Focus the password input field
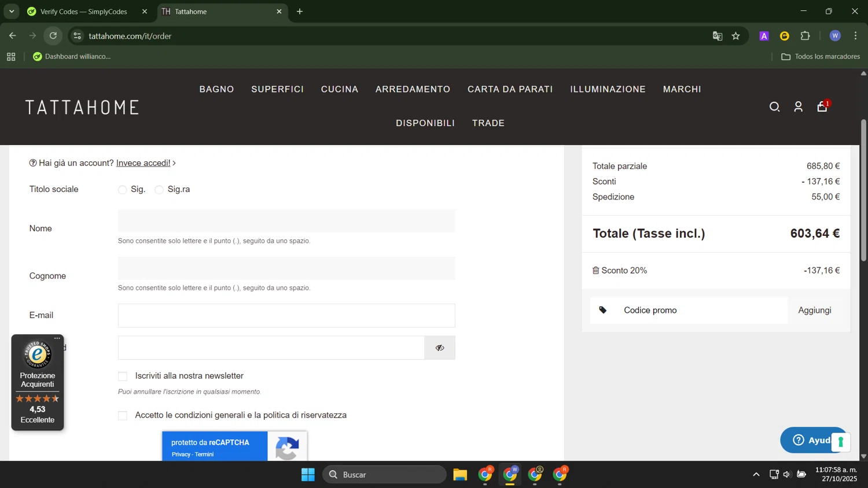This screenshot has height=488, width=868. [x=271, y=347]
